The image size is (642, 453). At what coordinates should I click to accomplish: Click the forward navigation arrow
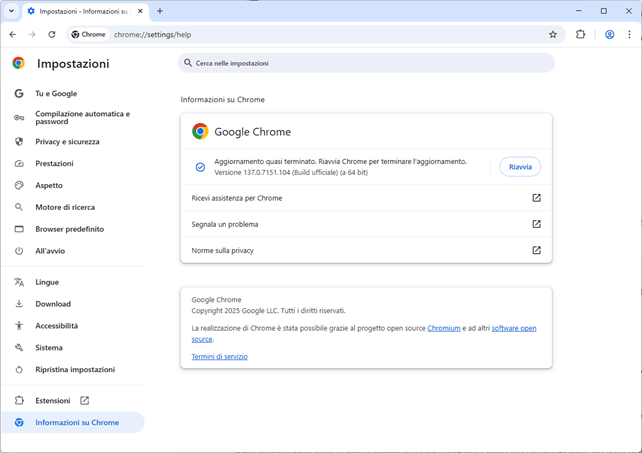(x=32, y=34)
